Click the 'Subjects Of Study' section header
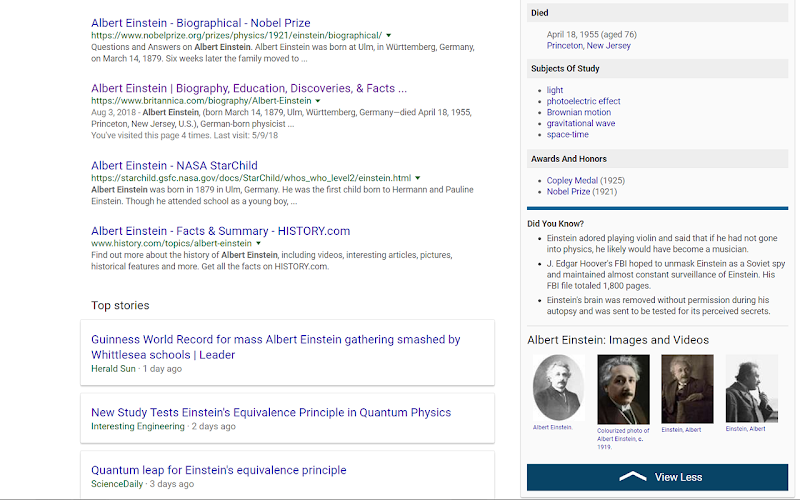The width and height of the screenshot is (800, 500). point(657,68)
